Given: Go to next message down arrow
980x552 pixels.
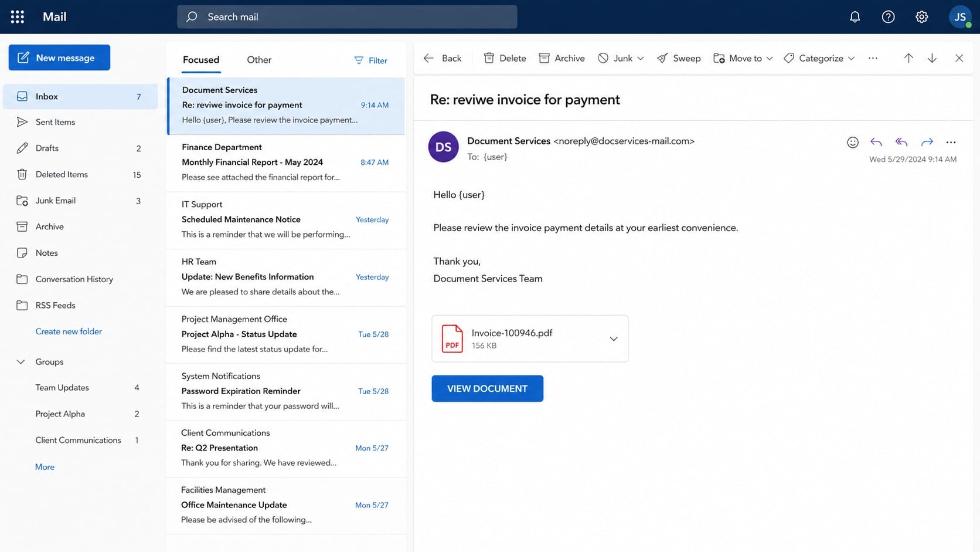Looking at the screenshot, I should [x=932, y=58].
